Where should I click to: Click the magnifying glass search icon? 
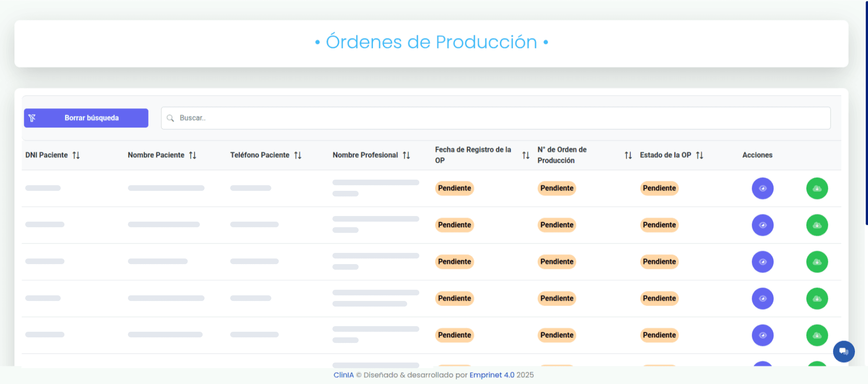pos(170,118)
